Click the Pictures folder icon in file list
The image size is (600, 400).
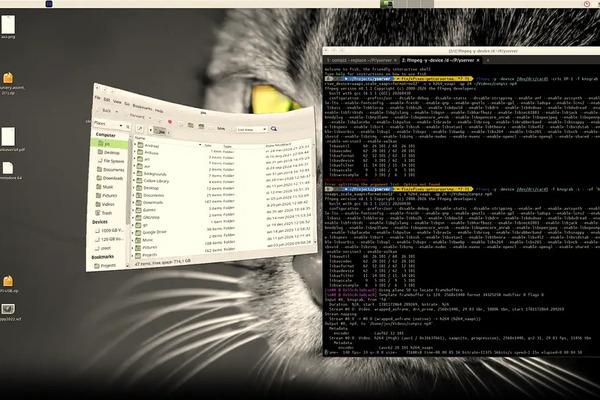click(139, 247)
